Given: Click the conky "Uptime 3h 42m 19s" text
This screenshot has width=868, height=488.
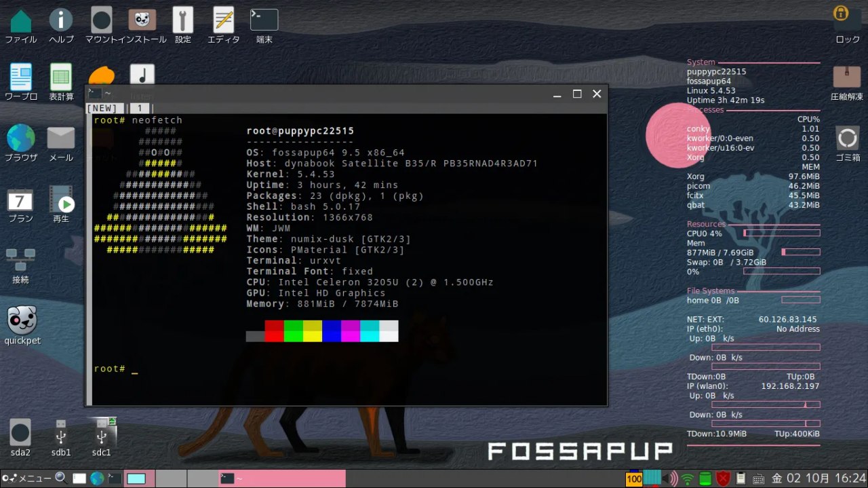Looking at the screenshot, I should pyautogui.click(x=726, y=100).
